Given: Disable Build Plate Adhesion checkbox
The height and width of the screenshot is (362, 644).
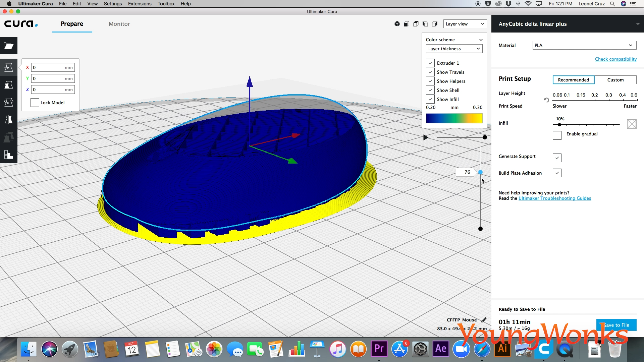Looking at the screenshot, I should click(557, 173).
